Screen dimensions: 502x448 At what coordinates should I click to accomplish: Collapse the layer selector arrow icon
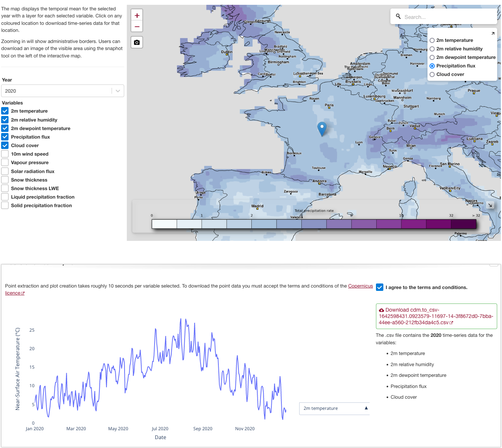493,33
